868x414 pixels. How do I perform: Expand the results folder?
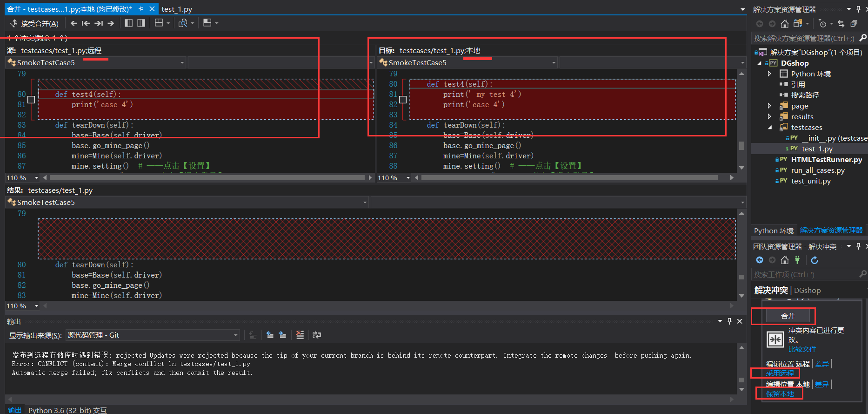(x=769, y=116)
